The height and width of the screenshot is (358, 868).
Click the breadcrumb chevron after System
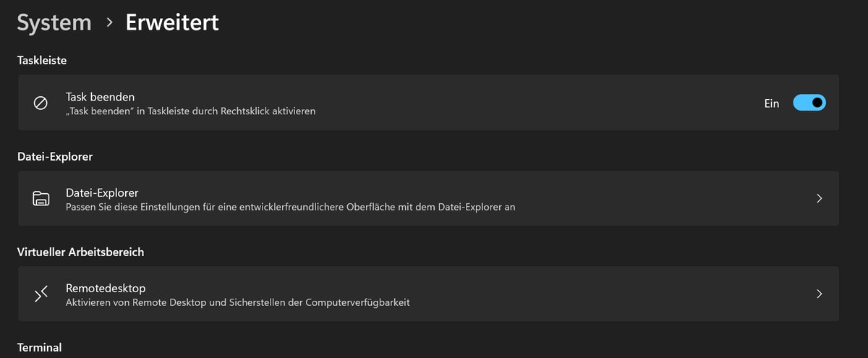tap(109, 22)
